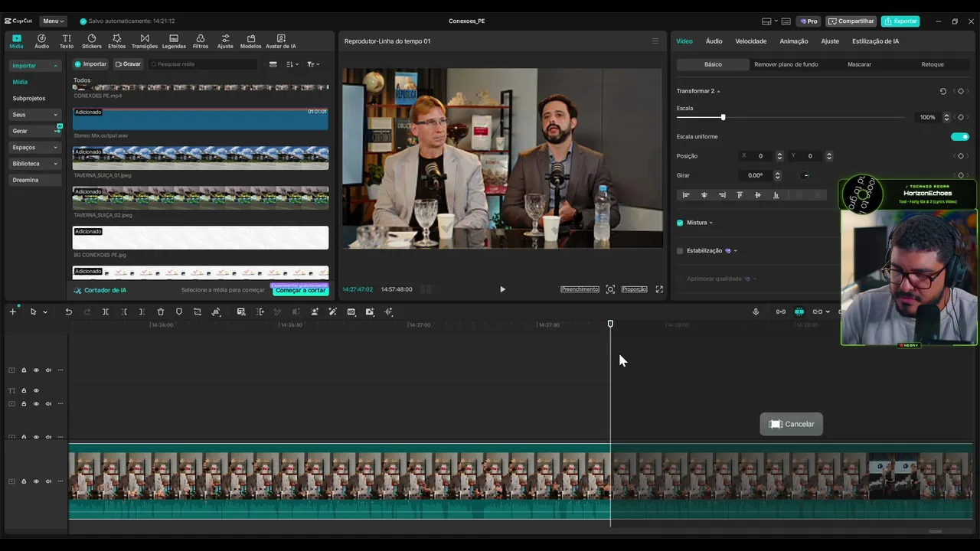Select the Mascarar tab

(x=859, y=64)
